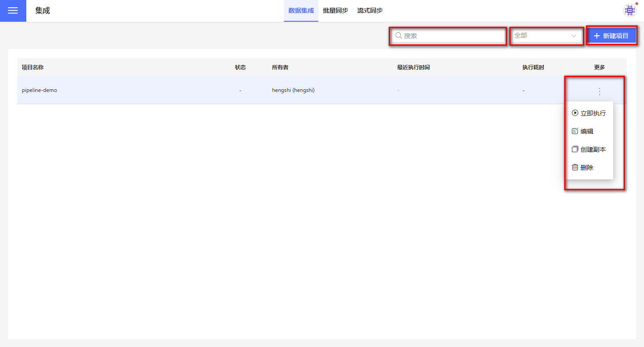The height and width of the screenshot is (347, 644).
Task: Switch to the 批量同步 tab
Action: click(335, 10)
